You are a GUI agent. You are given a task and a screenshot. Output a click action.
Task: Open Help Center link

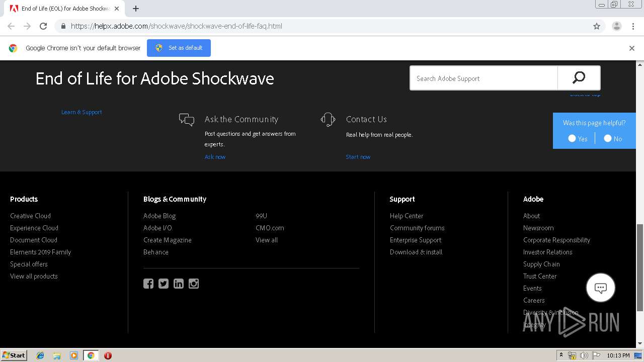[x=407, y=216]
